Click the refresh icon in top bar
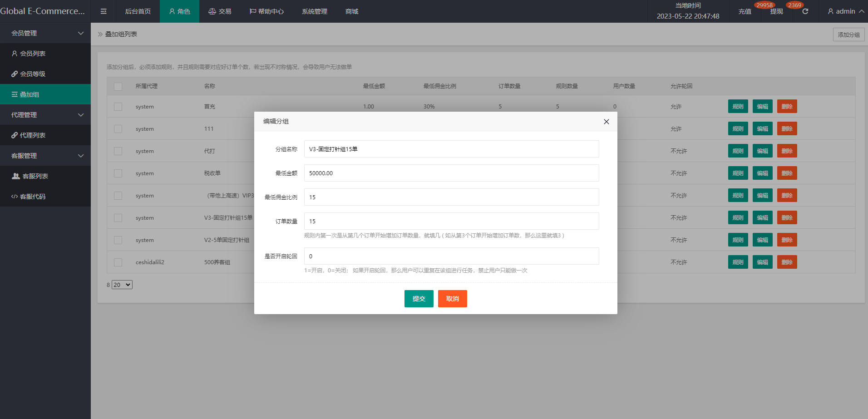 (x=805, y=11)
